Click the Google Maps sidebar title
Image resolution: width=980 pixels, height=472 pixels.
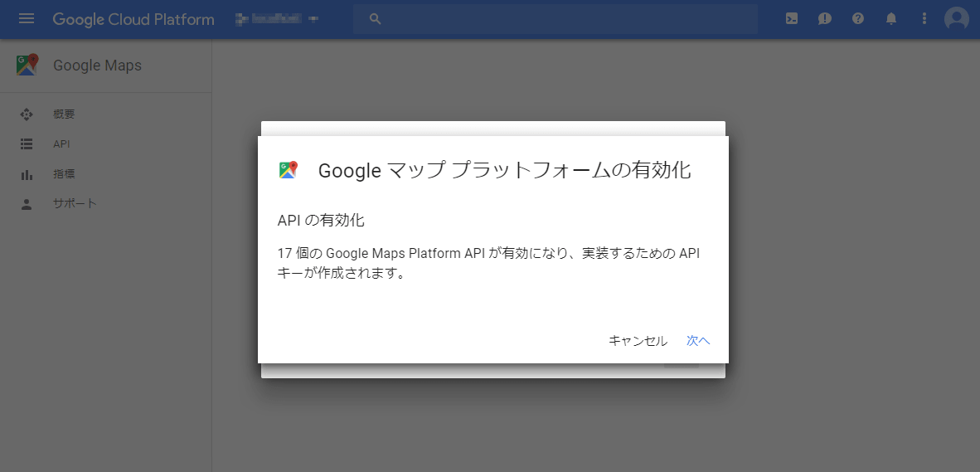(98, 66)
